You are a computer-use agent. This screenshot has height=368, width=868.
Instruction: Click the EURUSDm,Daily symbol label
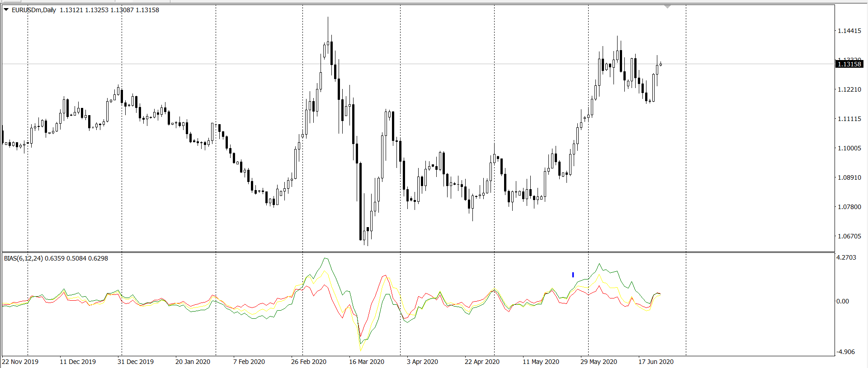coord(34,10)
